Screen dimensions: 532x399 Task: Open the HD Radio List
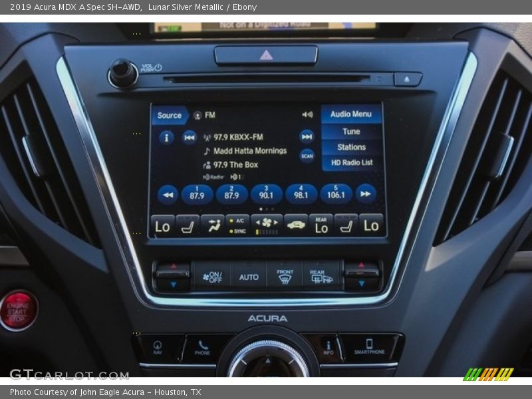click(351, 162)
